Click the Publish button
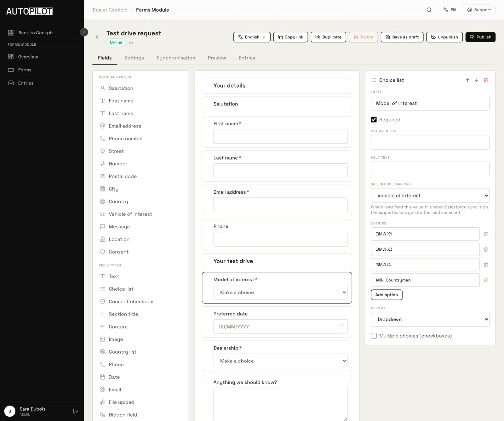 [480, 37]
